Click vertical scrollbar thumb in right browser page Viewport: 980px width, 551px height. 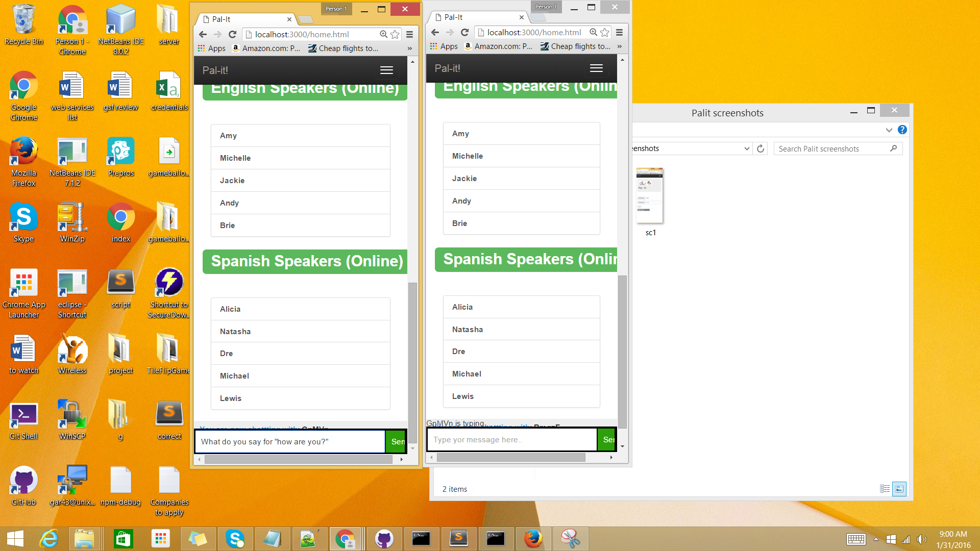(622, 352)
